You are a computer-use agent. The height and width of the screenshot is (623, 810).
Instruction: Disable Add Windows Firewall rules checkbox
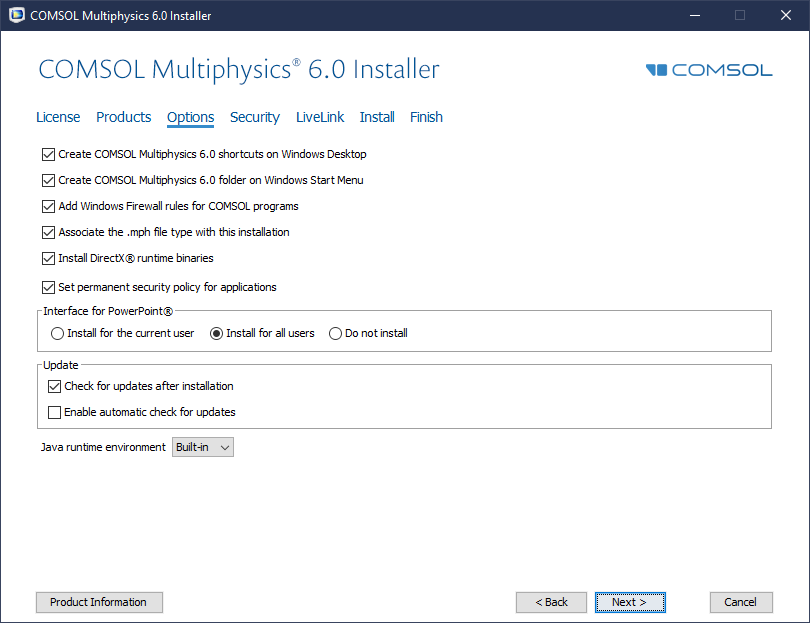(48, 207)
